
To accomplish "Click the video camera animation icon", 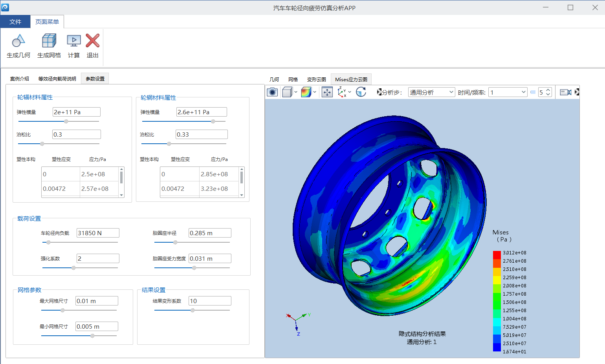I will pos(566,92).
